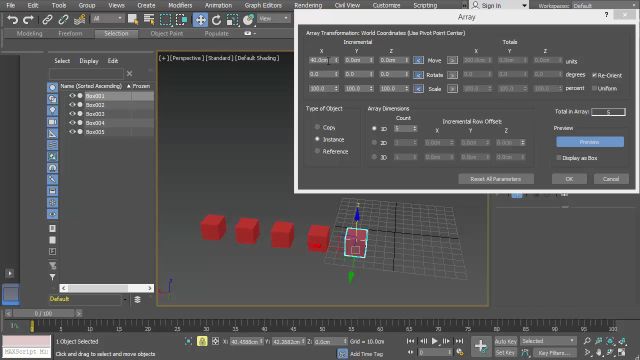This screenshot has width=640, height=360.
Task: Play the animation in time controls
Action: [435, 341]
